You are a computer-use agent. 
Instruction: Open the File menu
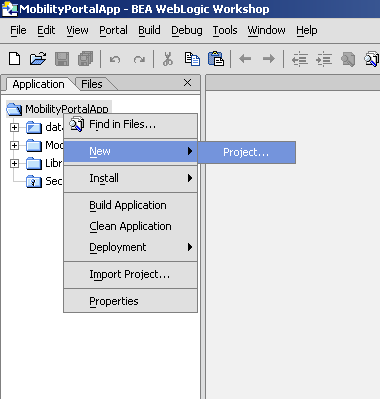(x=18, y=30)
